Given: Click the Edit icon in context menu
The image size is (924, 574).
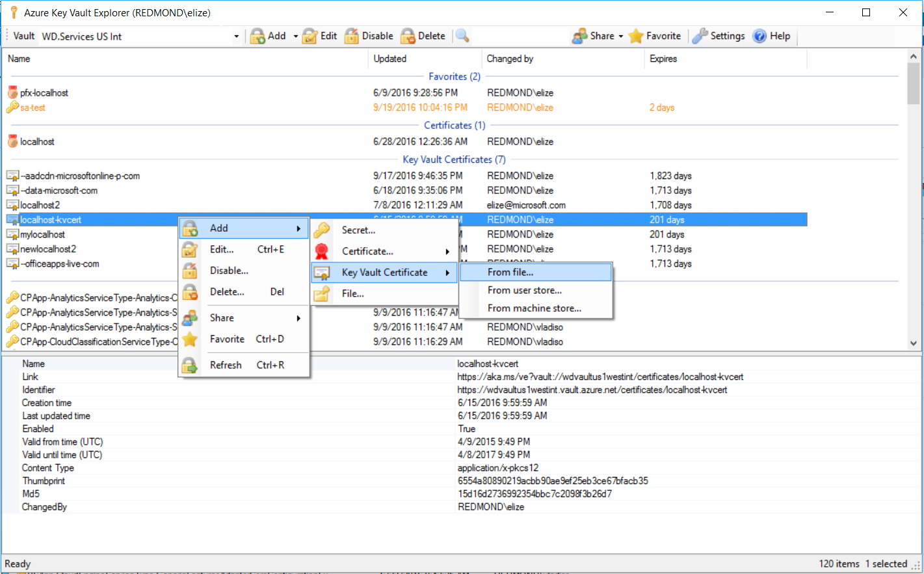Looking at the screenshot, I should pyautogui.click(x=190, y=249).
